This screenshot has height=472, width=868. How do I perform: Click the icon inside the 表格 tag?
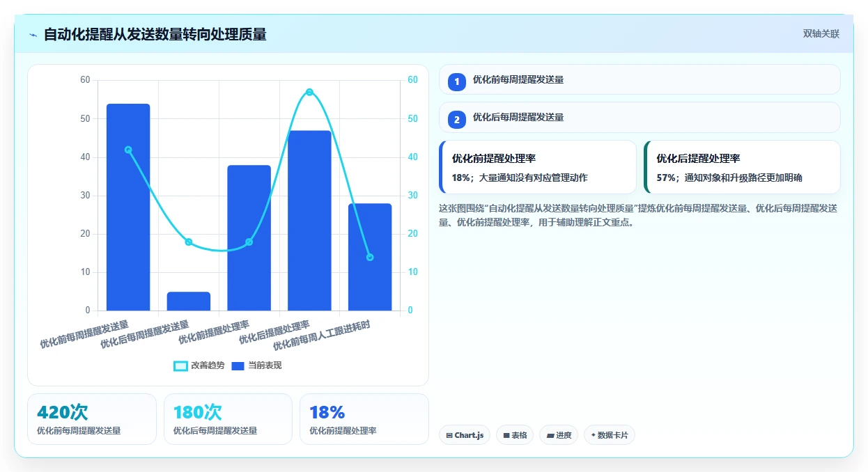(506, 435)
